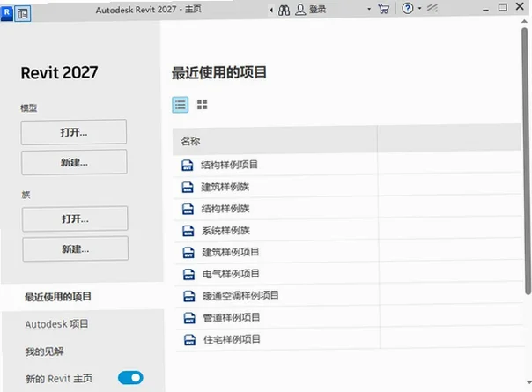Image resolution: width=532 pixels, height=392 pixels.
Task: Click the file icon for 住宅样例项目
Action: pyautogui.click(x=190, y=340)
